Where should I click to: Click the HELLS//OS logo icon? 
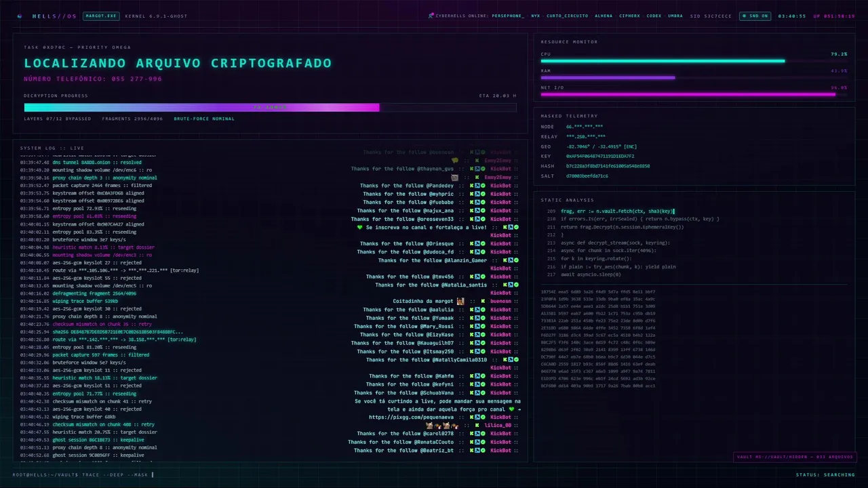(19, 16)
